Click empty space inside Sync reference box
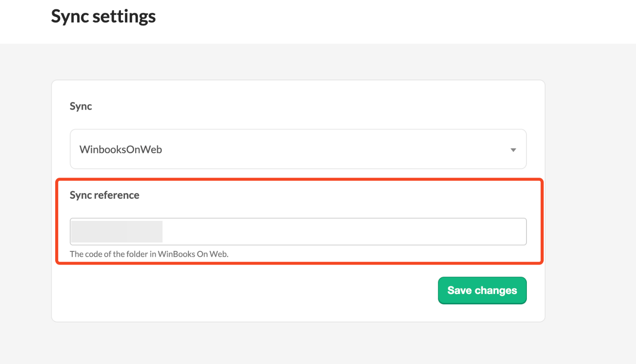The width and height of the screenshot is (636, 364). [353, 231]
